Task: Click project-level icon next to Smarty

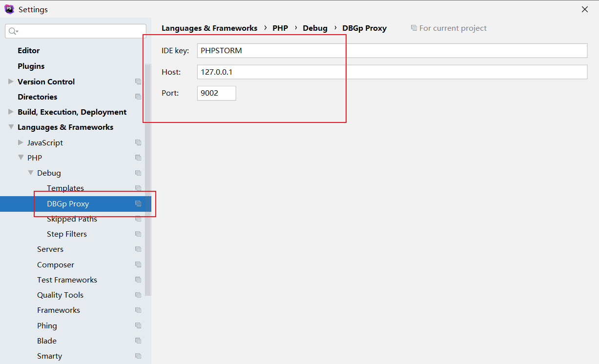Action: click(x=138, y=356)
